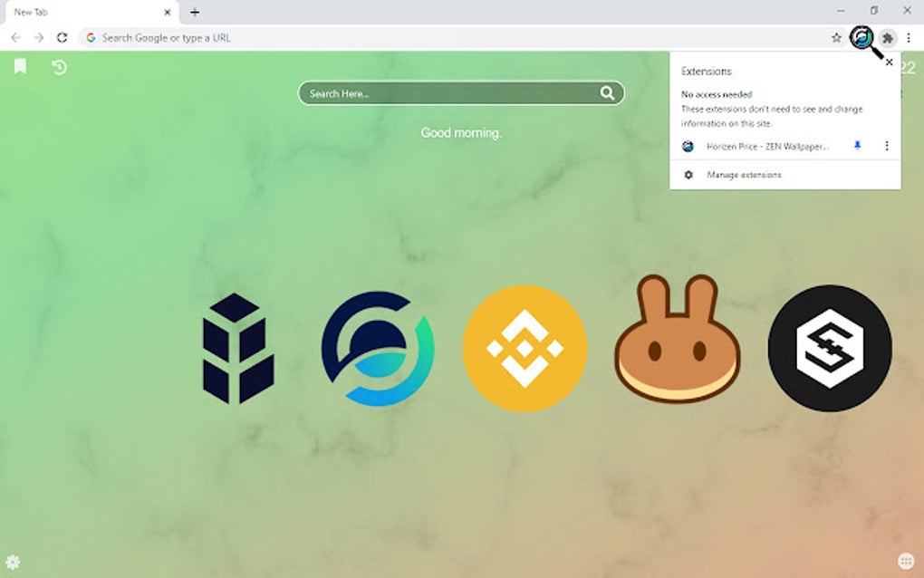Open the Horizen ZEN logo shortcut
This screenshot has width=924, height=578.
click(x=378, y=348)
